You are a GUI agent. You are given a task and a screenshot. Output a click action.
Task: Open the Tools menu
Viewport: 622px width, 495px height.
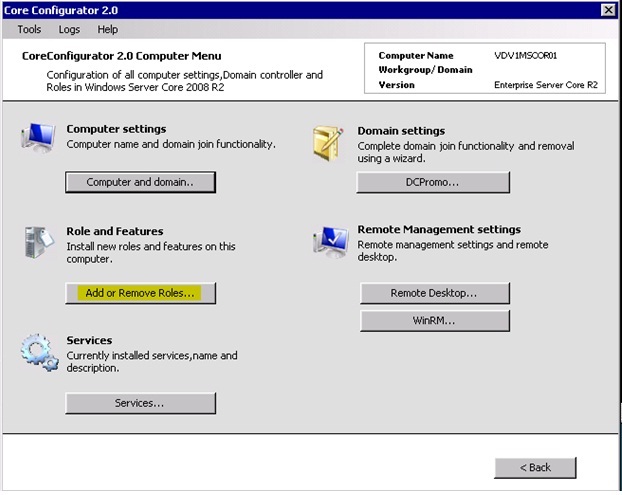coord(29,30)
